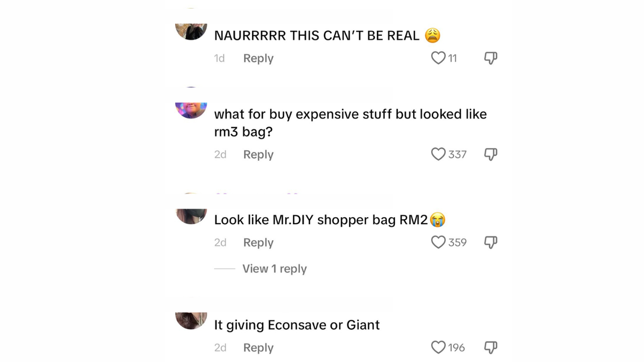Dislike the rm3 bag comment

click(491, 154)
